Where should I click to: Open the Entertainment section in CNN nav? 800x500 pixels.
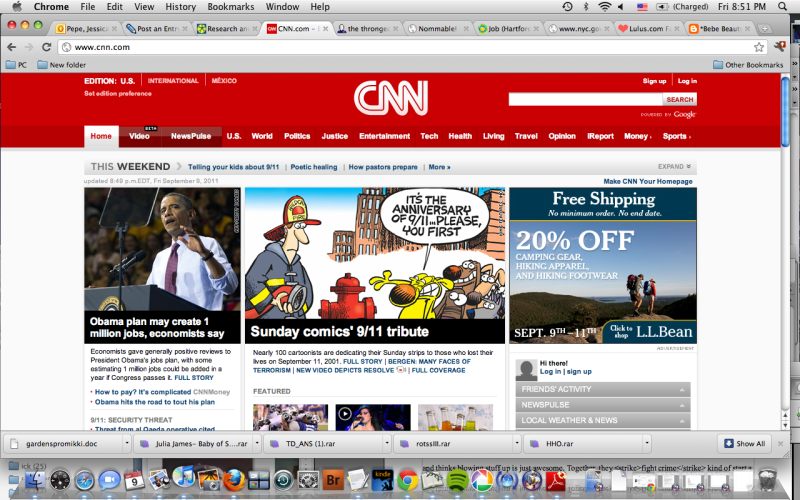384,136
